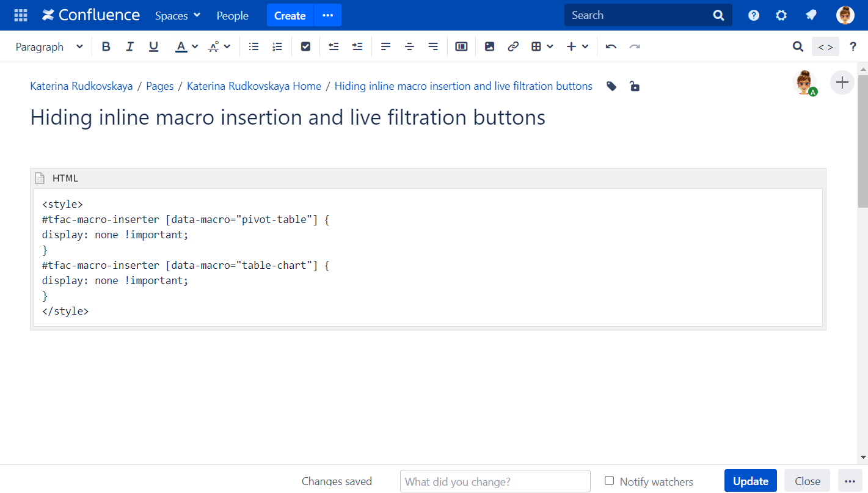The height and width of the screenshot is (493, 868).
Task: Open the text color picker arrow
Action: [195, 46]
